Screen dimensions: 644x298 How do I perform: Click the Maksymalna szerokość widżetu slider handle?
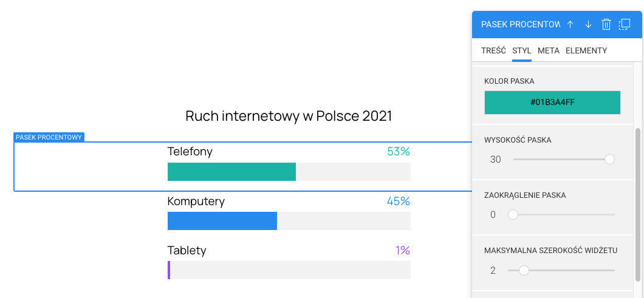click(524, 270)
